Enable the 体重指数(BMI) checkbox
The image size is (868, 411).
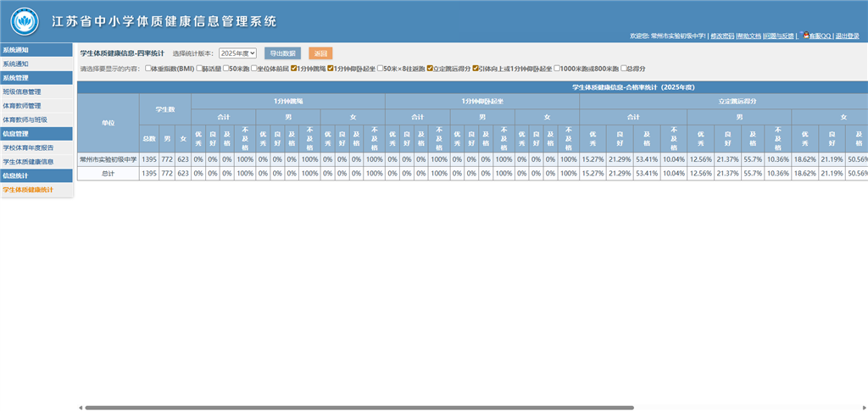click(x=149, y=68)
